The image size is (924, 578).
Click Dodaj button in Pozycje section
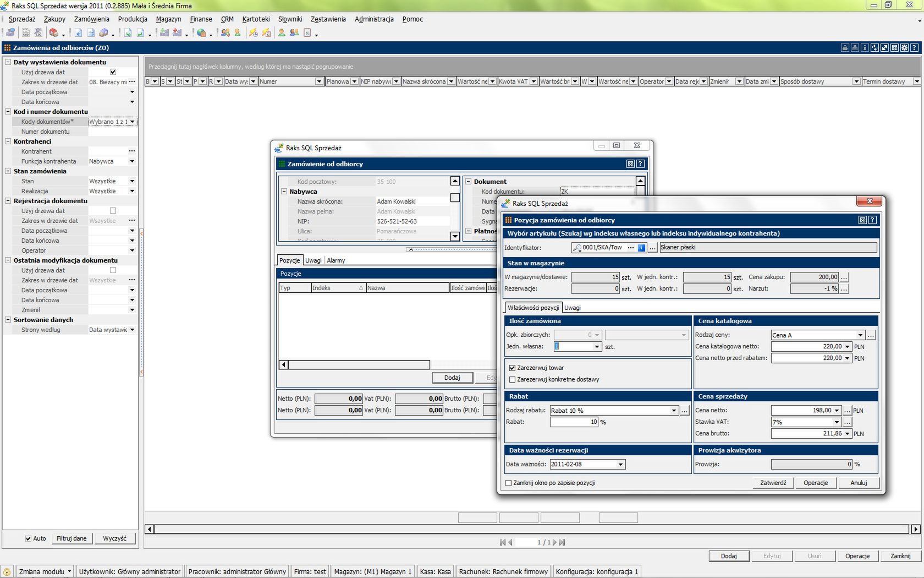[x=452, y=378]
